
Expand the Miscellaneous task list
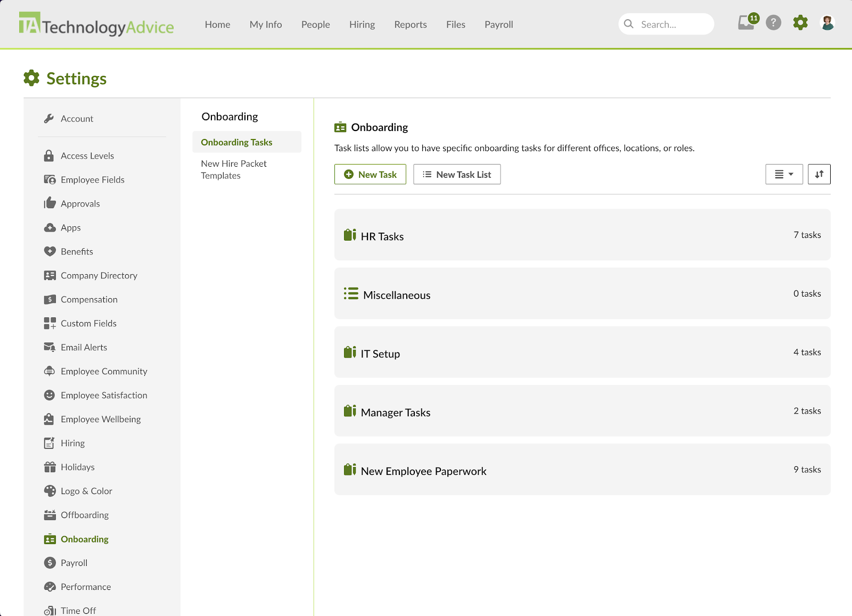point(583,293)
